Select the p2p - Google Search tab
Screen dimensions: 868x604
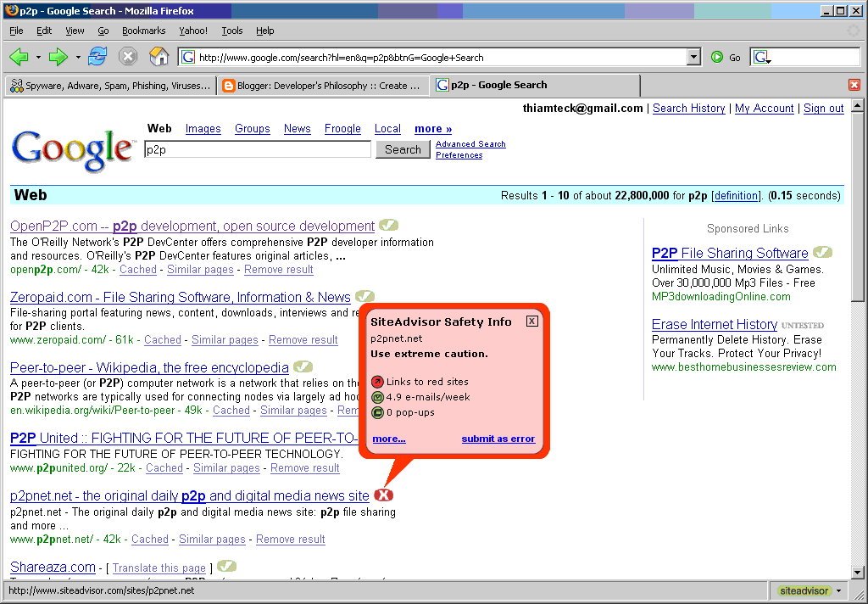(535, 85)
